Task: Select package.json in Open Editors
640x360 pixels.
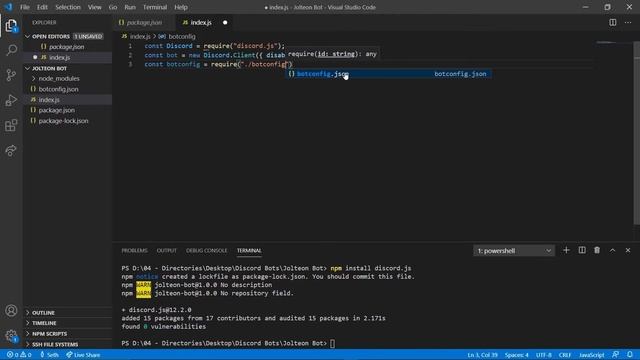Action: coord(67,47)
